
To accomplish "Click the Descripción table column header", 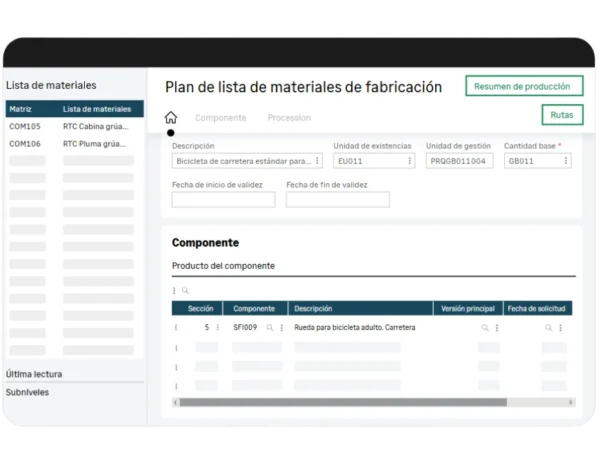I will click(x=360, y=308).
